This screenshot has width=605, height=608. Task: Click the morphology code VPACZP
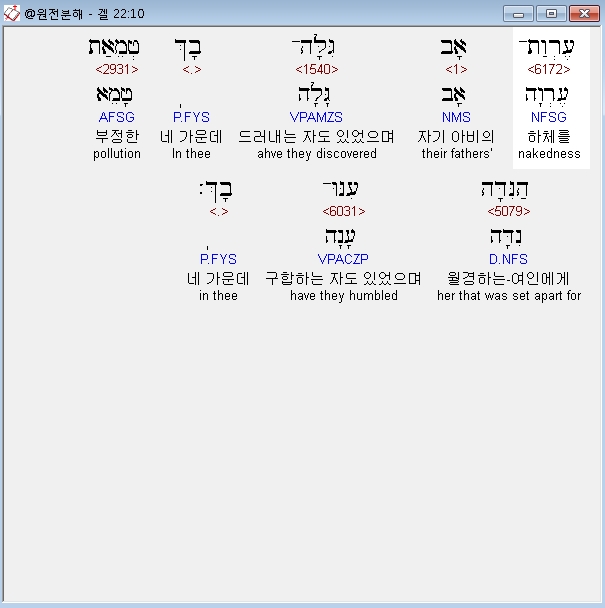coord(343,259)
